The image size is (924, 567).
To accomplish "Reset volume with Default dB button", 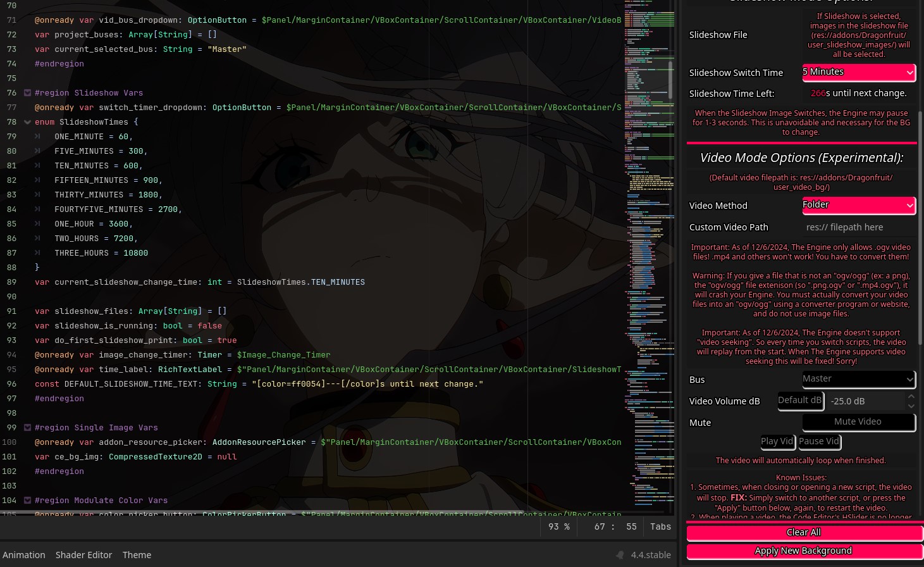I will pyautogui.click(x=799, y=401).
